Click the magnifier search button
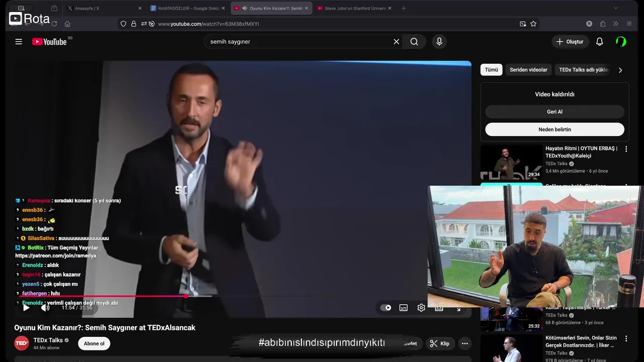The height and width of the screenshot is (362, 644). pyautogui.click(x=414, y=42)
